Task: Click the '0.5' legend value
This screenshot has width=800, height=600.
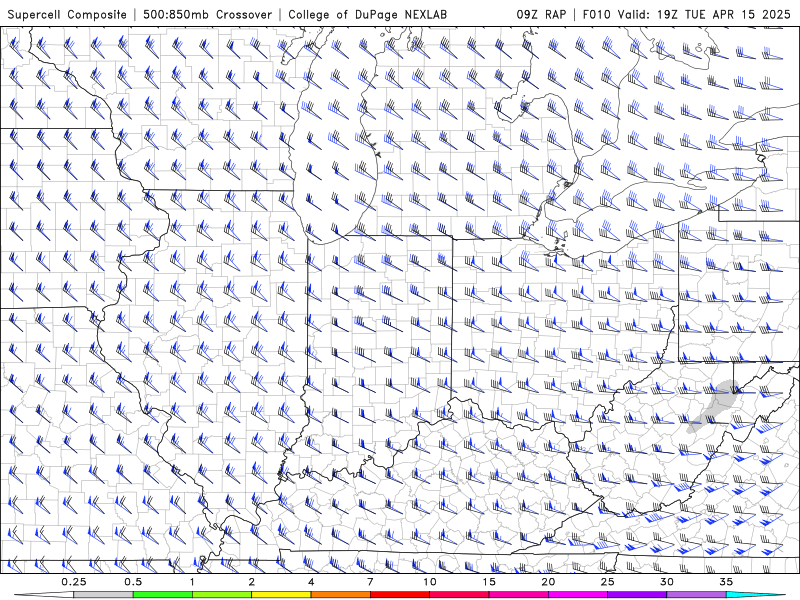Action: [x=133, y=582]
